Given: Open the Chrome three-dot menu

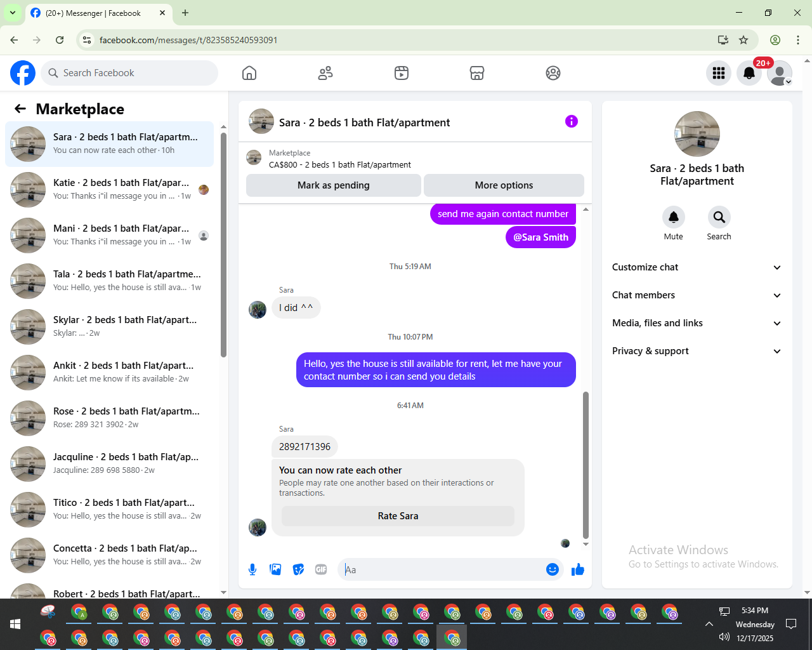Looking at the screenshot, I should tap(798, 40).
